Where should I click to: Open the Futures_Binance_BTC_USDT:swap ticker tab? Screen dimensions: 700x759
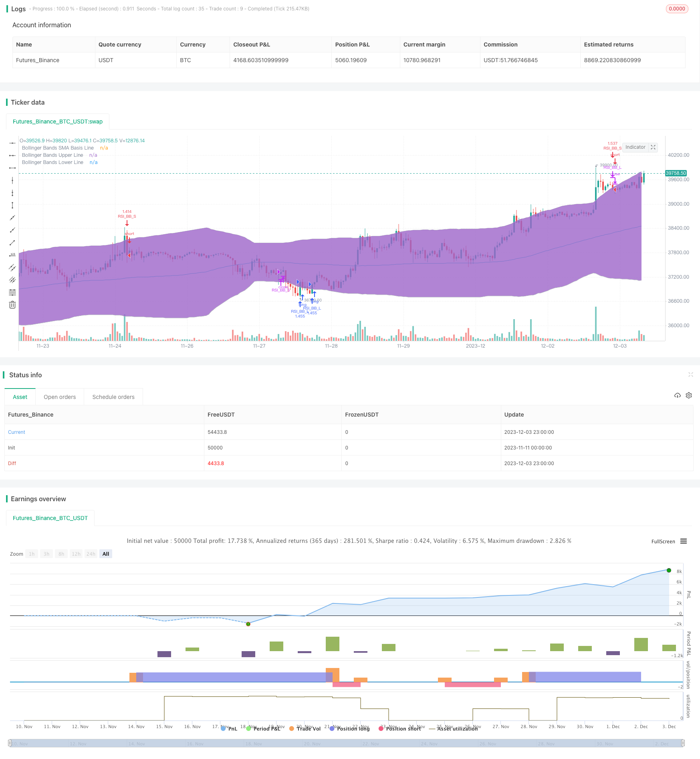tap(58, 121)
